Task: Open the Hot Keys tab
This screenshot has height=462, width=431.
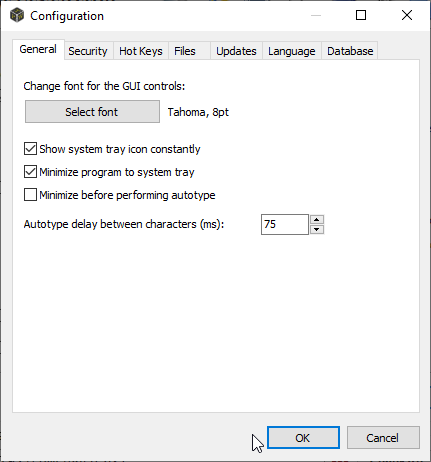Action: [141, 51]
